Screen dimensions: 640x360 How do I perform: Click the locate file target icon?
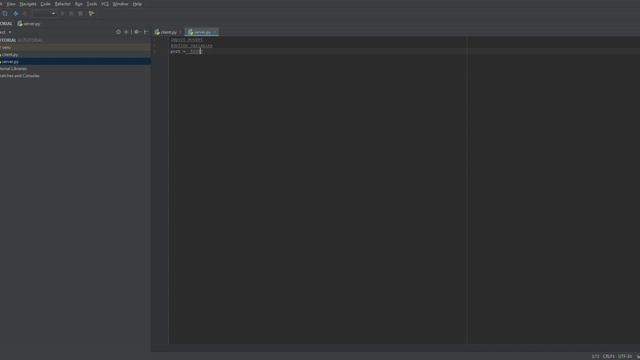tap(118, 32)
